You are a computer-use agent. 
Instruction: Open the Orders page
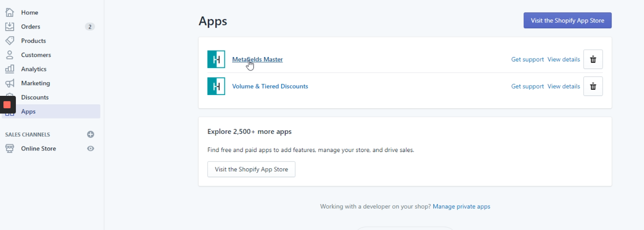[31, 27]
